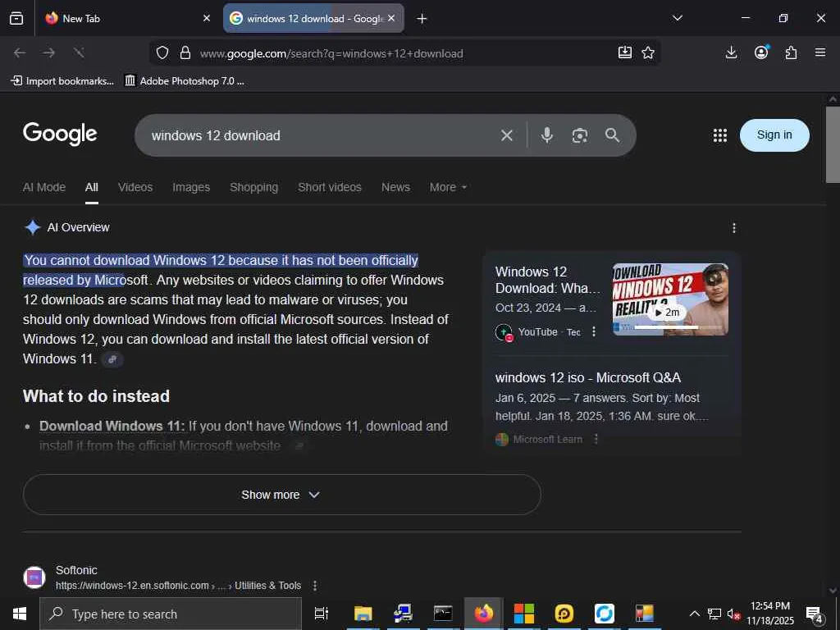Open Windows 12 Download YouTube video title
840x630 pixels.
[x=547, y=280]
